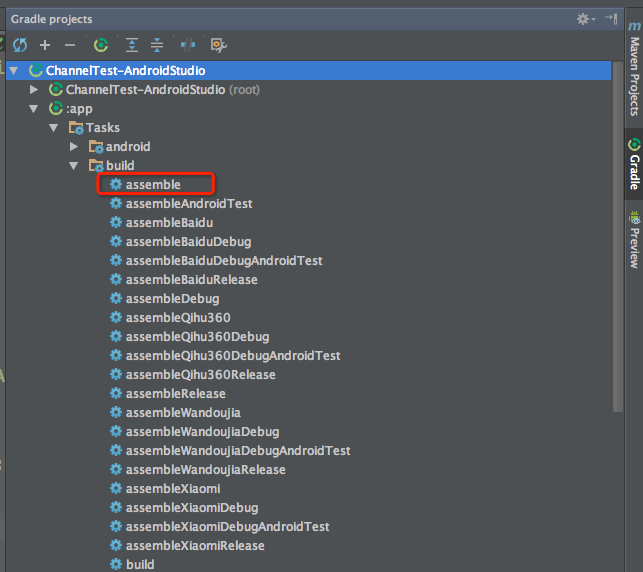Switch to the Gradle side tab

[634, 164]
